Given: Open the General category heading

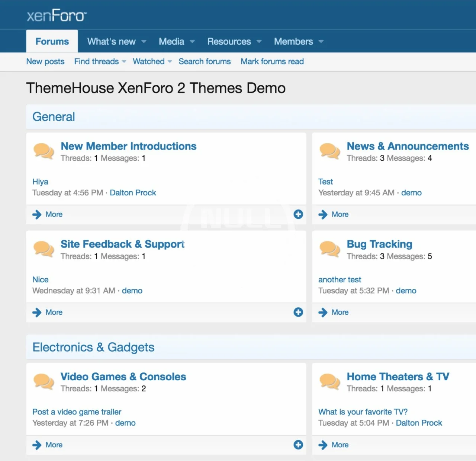Looking at the screenshot, I should 54,117.
